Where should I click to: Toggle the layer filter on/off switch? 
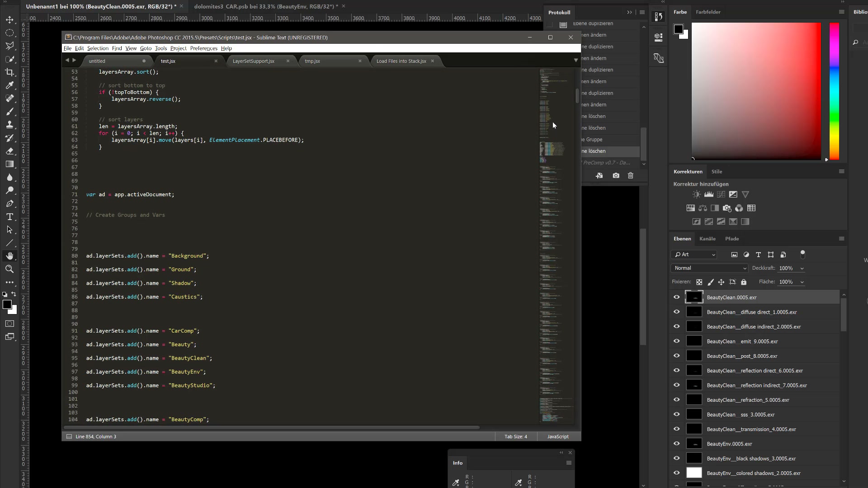(x=802, y=254)
